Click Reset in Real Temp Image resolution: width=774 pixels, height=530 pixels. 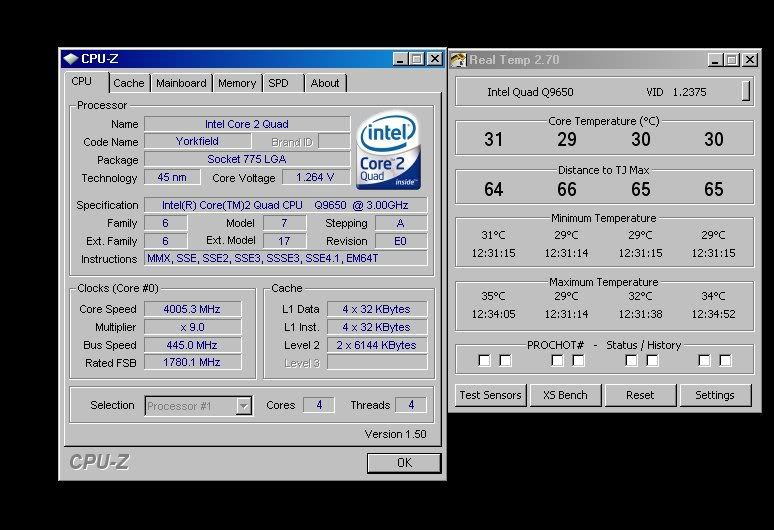(640, 395)
